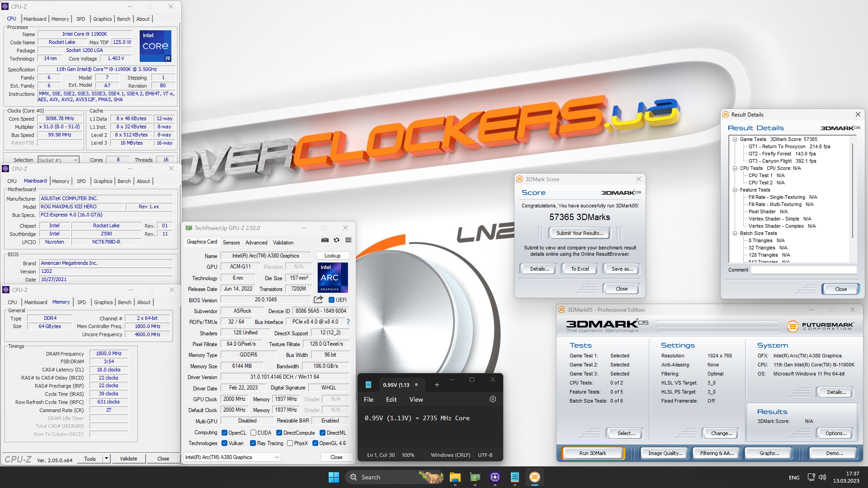Toggle the CUDA checkbox

253,433
